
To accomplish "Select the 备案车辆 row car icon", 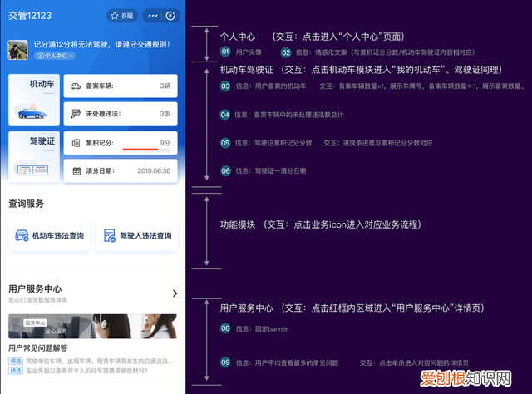I will 76,86.
